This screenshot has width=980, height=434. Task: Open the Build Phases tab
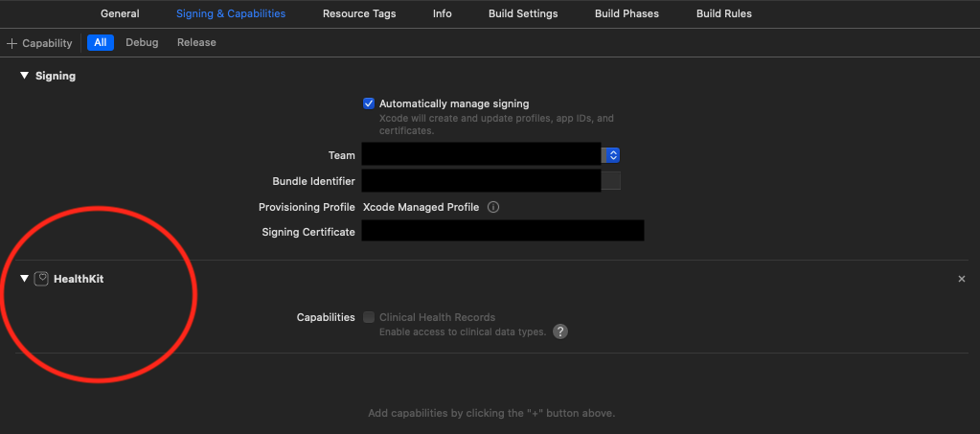[627, 14]
